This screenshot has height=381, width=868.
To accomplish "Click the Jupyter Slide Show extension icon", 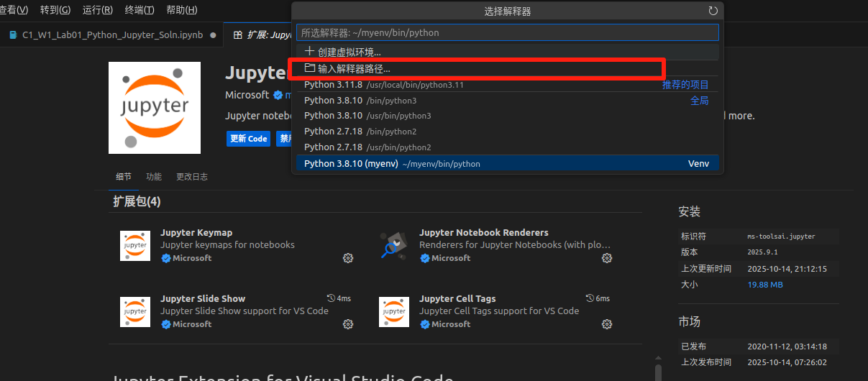I will pyautogui.click(x=135, y=312).
